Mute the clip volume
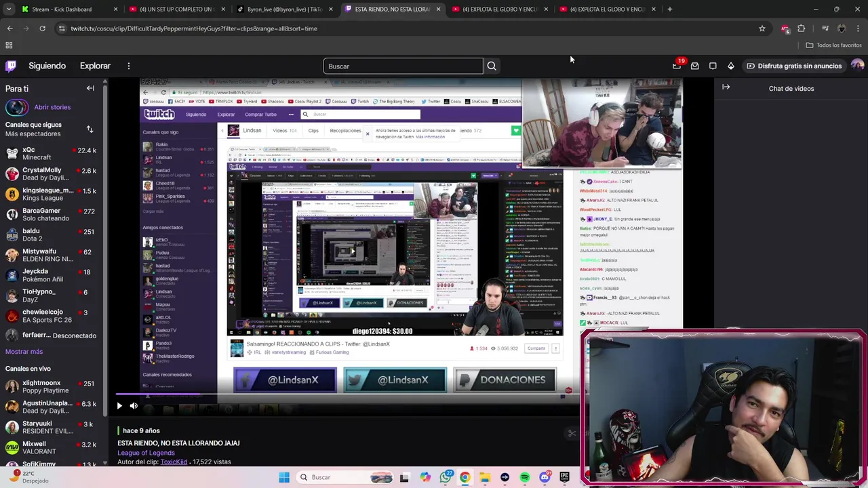The image size is (868, 488). (134, 406)
